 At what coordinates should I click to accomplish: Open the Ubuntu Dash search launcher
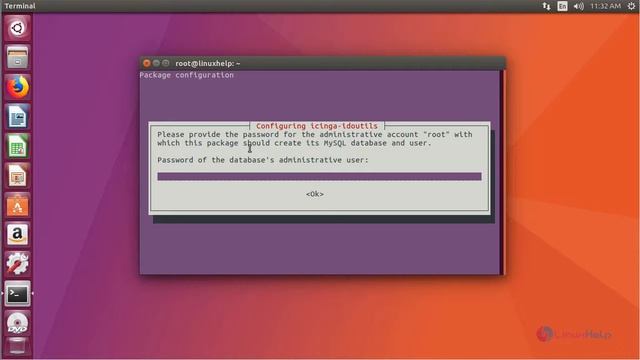17,28
